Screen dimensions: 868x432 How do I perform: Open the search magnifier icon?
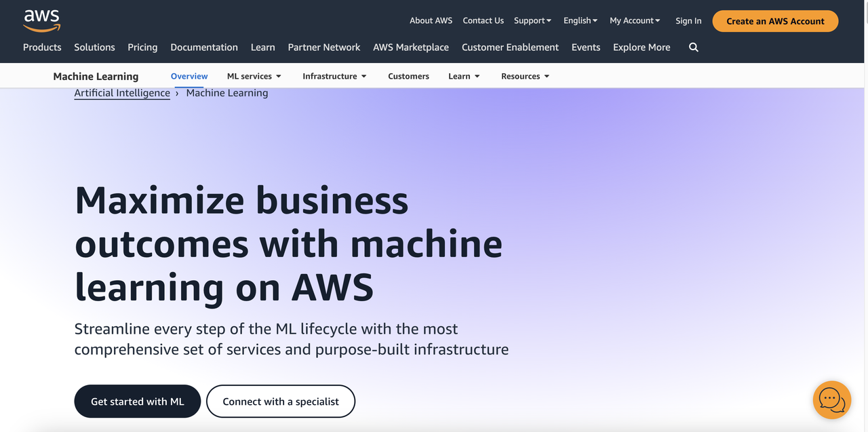(x=693, y=47)
